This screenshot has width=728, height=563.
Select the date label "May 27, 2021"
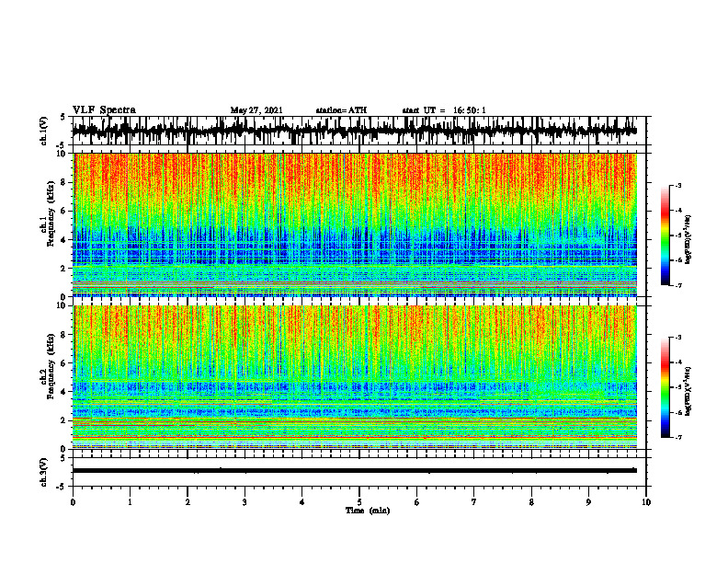click(256, 110)
